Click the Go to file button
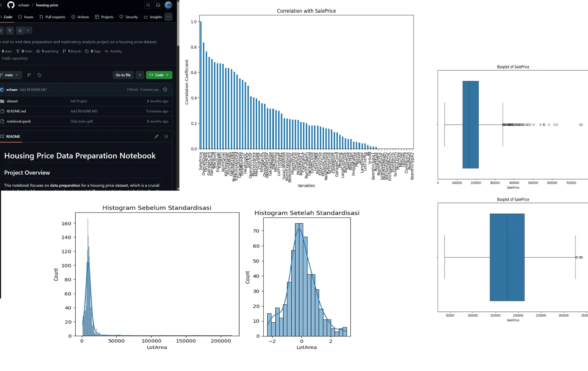Image resolution: width=588 pixels, height=371 pixels. tap(123, 75)
